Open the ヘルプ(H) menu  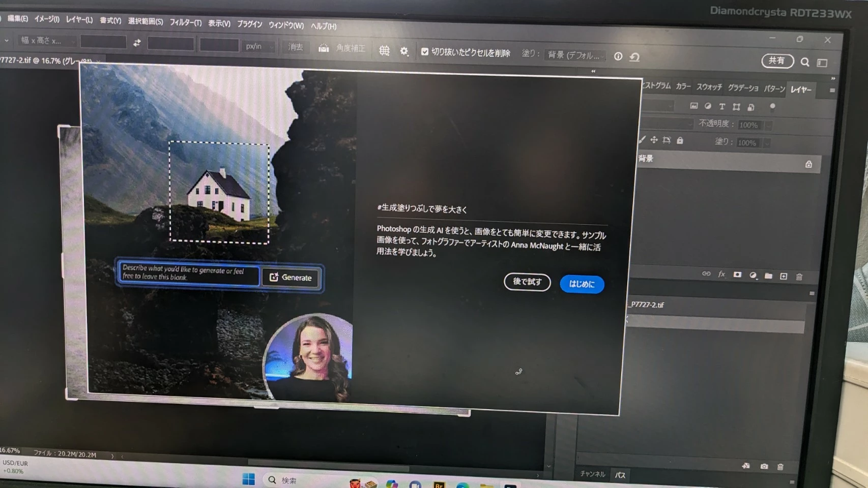click(x=324, y=26)
